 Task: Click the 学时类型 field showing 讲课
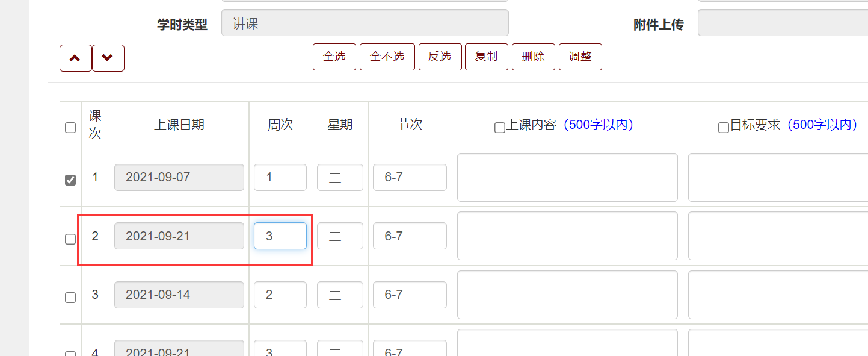tap(365, 23)
